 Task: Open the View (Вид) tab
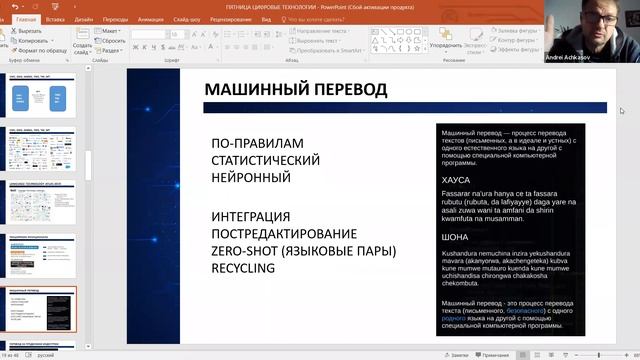(x=266, y=20)
